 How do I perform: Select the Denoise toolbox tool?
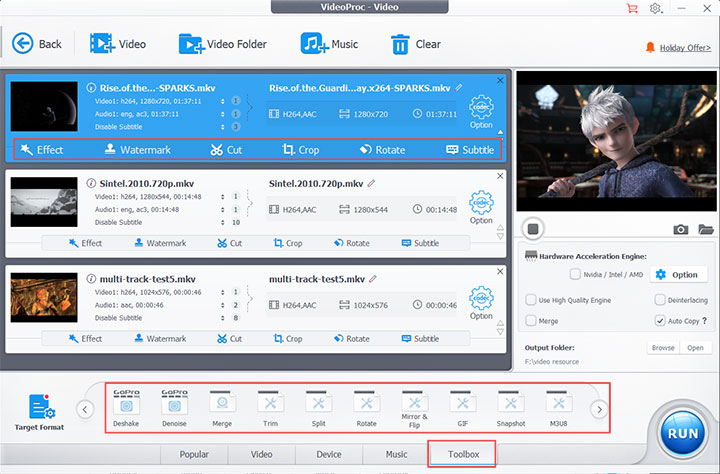[x=174, y=408]
